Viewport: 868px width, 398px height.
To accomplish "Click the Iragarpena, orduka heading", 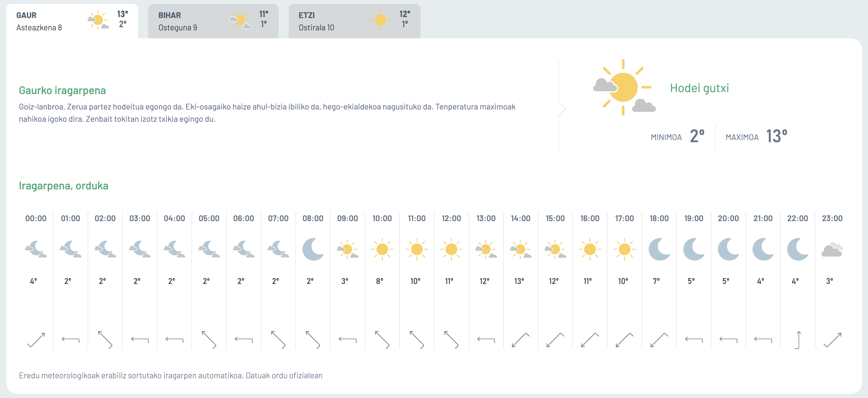I will pos(64,186).
